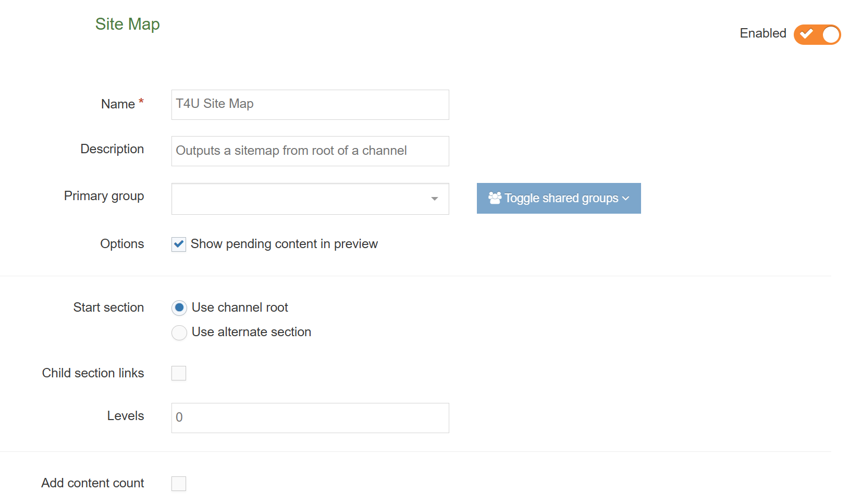Click the shared groups people icon
The height and width of the screenshot is (504, 849).
(x=494, y=198)
